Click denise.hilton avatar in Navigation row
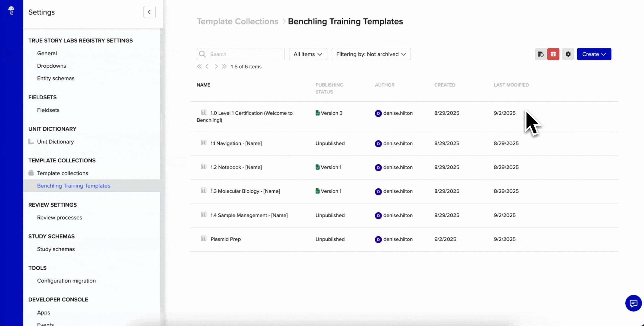 (x=378, y=144)
